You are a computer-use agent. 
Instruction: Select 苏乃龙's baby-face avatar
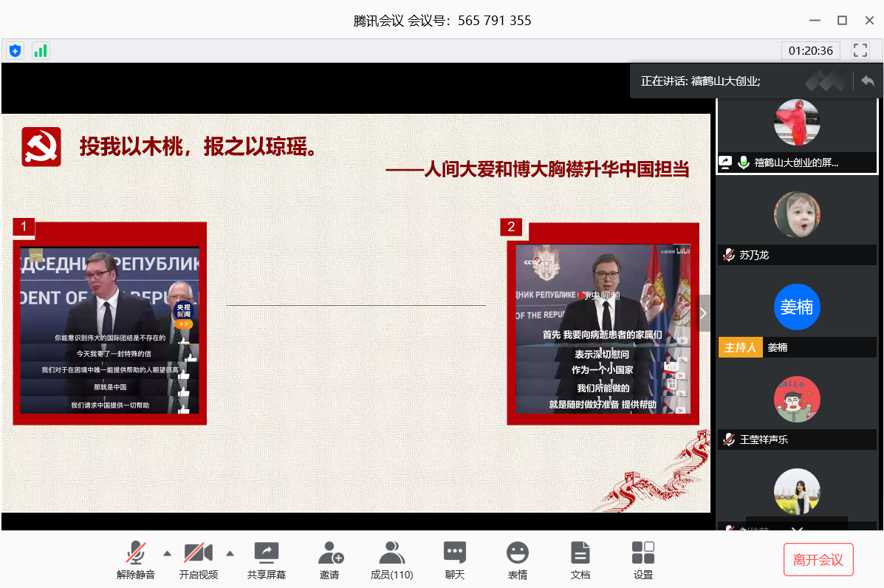(x=797, y=214)
